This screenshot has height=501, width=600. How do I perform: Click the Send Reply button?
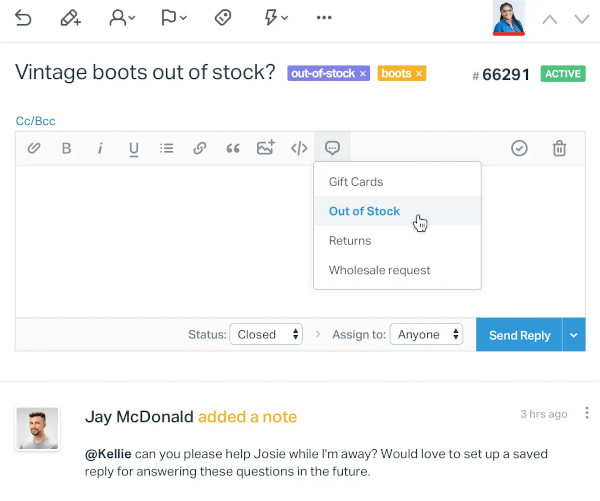pyautogui.click(x=519, y=335)
